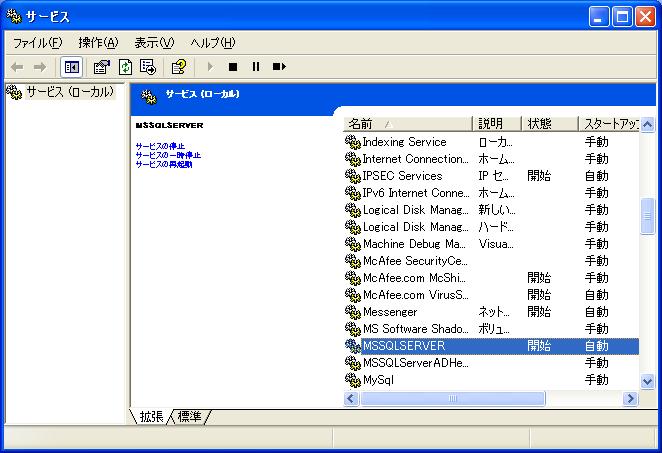Click the MySql service gear icon
Image resolution: width=662 pixels, height=453 pixels.
353,380
